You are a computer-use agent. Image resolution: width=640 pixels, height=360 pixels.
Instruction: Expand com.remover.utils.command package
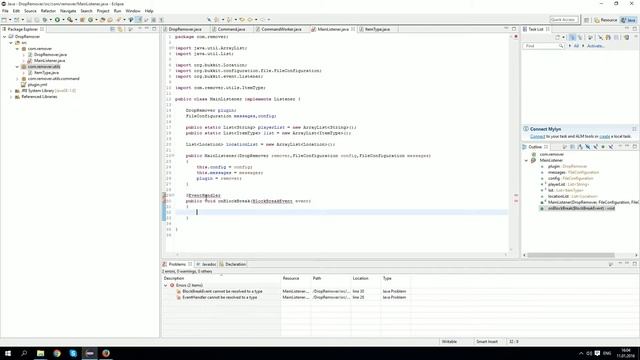pyautogui.click(x=17, y=79)
